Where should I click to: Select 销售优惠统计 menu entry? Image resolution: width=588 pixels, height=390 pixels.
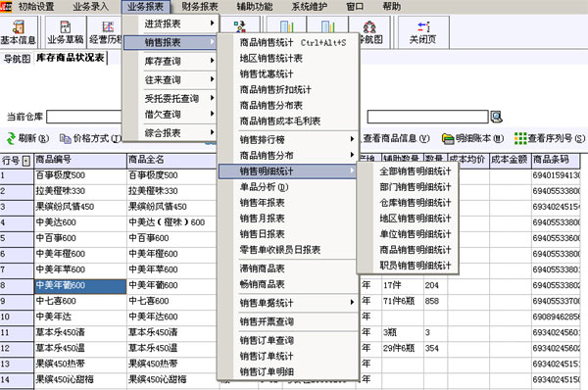point(287,74)
